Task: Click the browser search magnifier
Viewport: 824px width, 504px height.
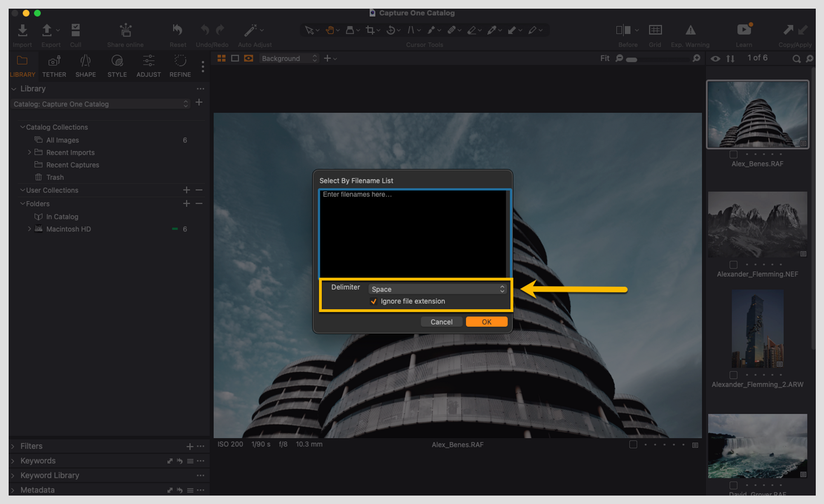Action: coord(796,59)
